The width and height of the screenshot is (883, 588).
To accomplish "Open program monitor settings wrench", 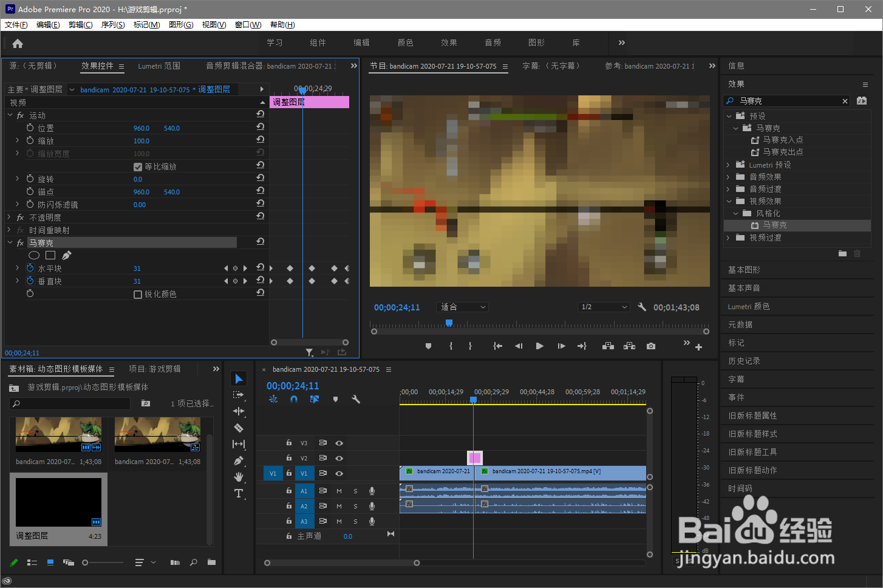I will click(642, 307).
